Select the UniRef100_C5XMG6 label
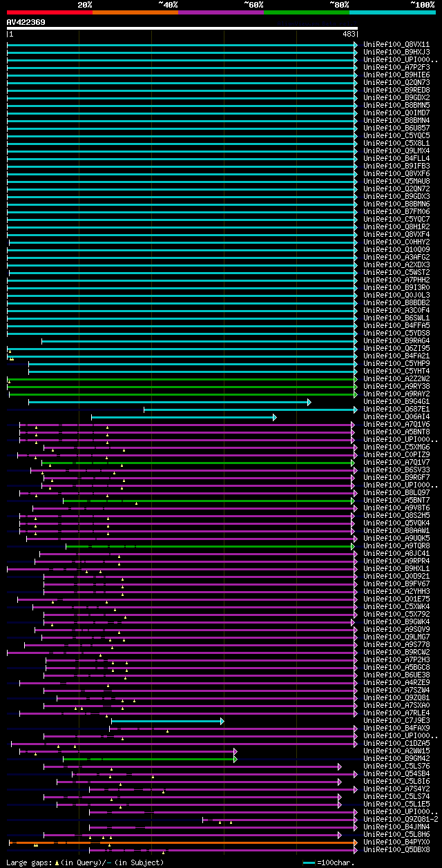 pos(396,447)
